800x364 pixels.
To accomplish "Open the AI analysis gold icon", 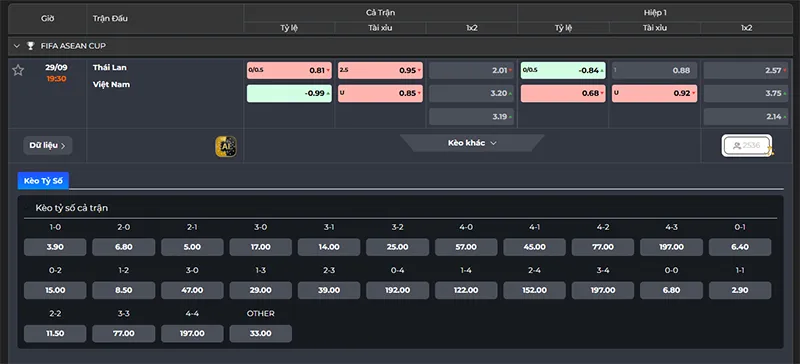I will point(226,147).
